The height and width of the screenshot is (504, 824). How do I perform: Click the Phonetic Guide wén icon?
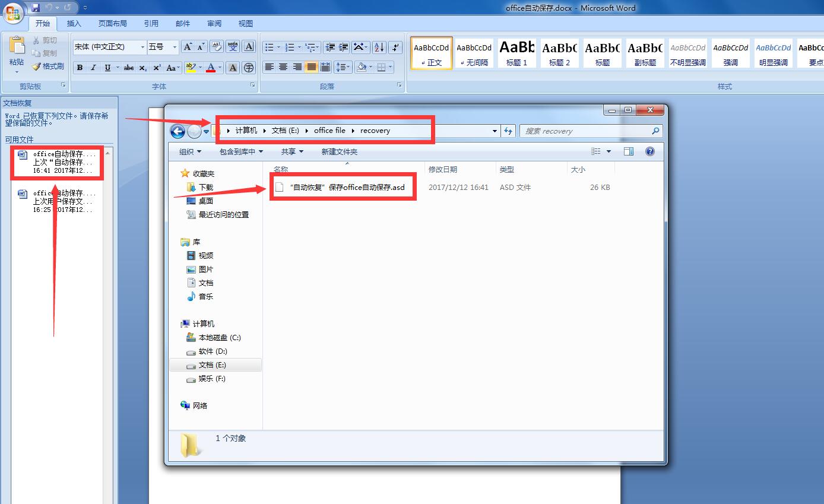tap(233, 47)
